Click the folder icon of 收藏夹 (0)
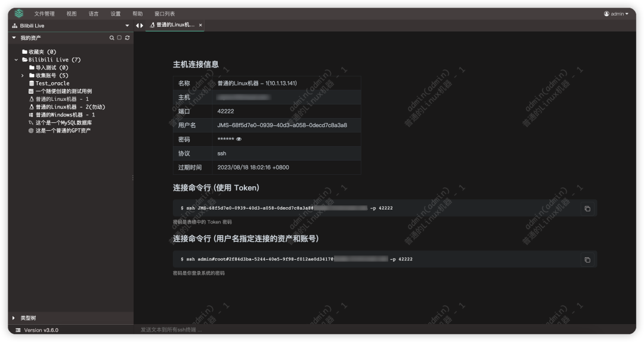644x342 pixels. coord(24,52)
